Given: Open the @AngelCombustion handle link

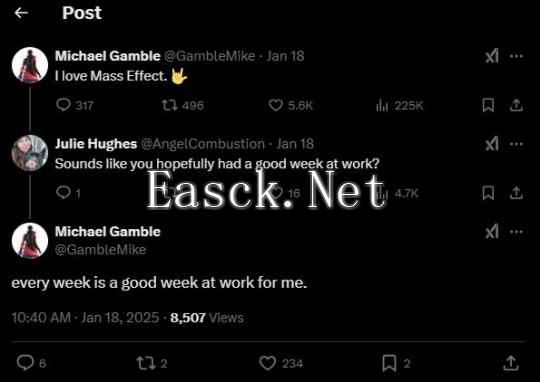Looking at the screenshot, I should tap(203, 144).
